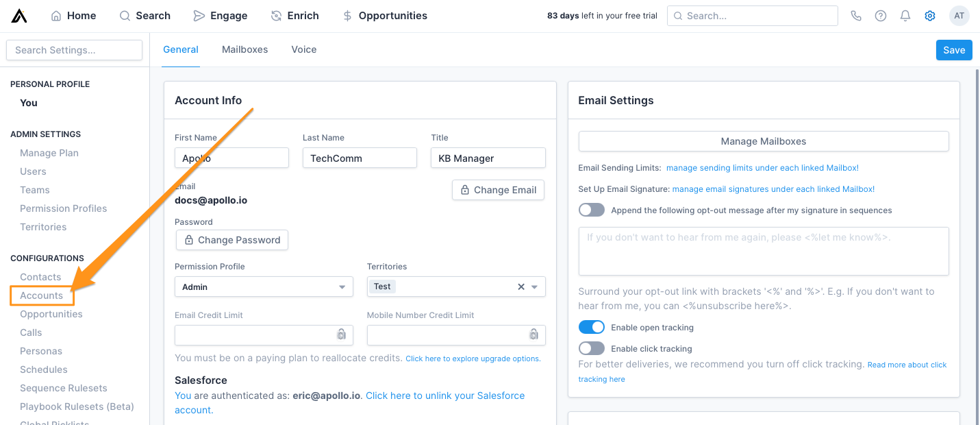Open the help question mark icon
Viewport: 980px width, 425px height.
(881, 15)
